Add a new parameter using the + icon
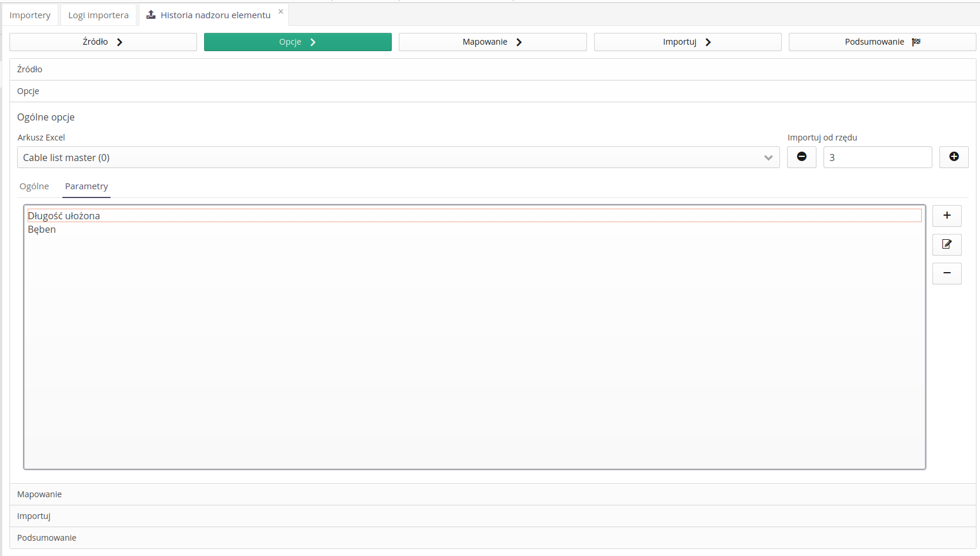Viewport: 980px width, 556px height. coord(946,216)
